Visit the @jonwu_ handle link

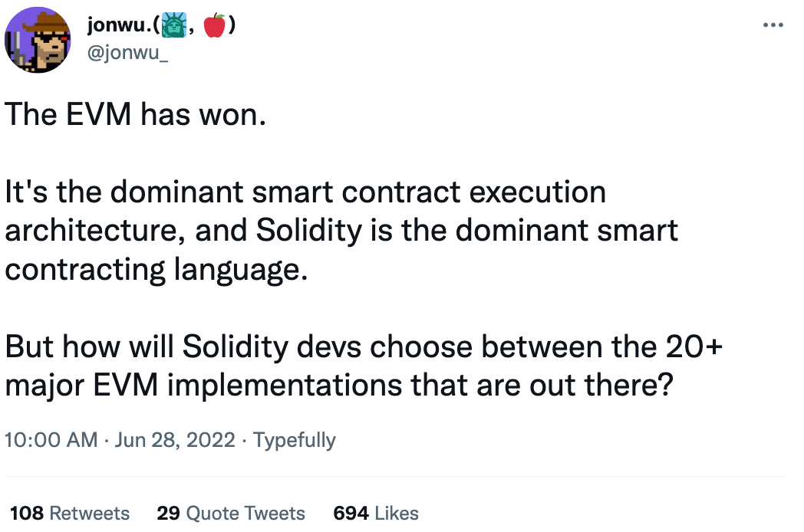tap(127, 52)
